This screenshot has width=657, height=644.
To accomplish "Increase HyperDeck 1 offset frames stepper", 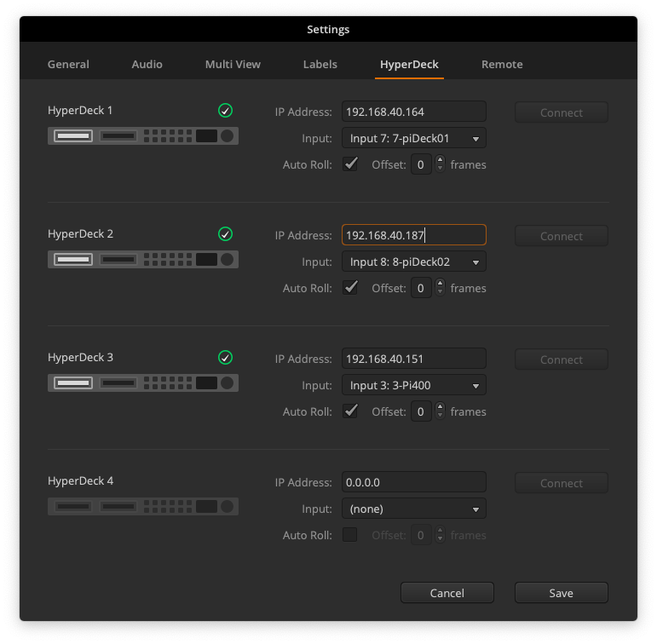I will (x=440, y=159).
